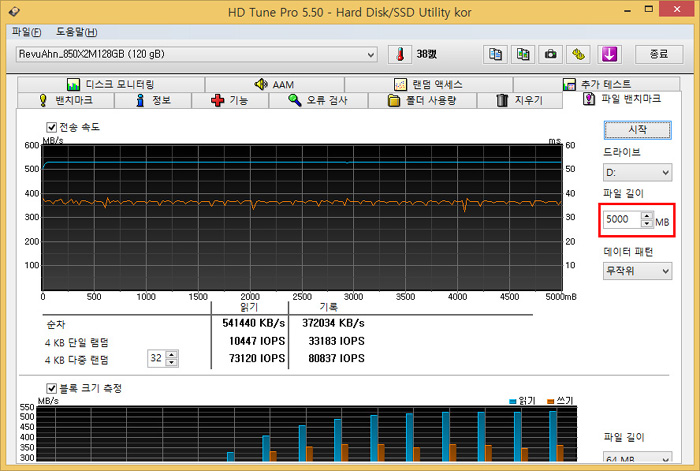
Task: Click the copy text to clipboard icon
Action: (495, 54)
